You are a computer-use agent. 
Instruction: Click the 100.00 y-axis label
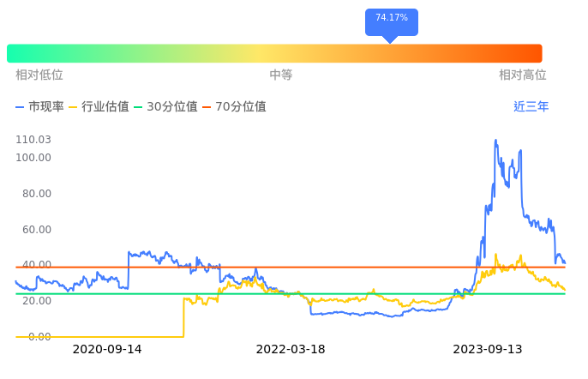(33, 158)
